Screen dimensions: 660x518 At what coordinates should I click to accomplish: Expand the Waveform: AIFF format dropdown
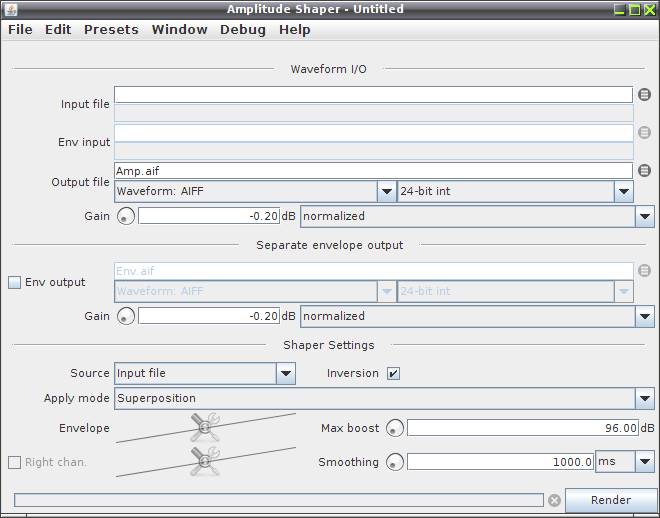[255, 191]
